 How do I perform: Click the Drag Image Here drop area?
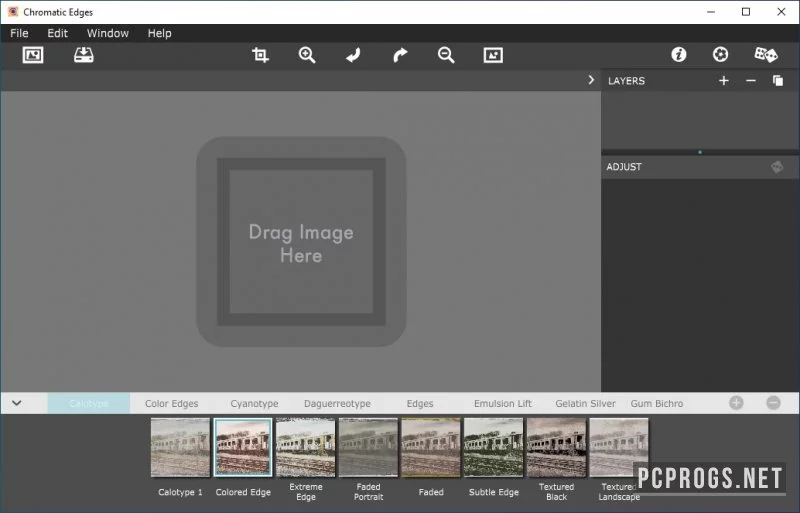(301, 241)
